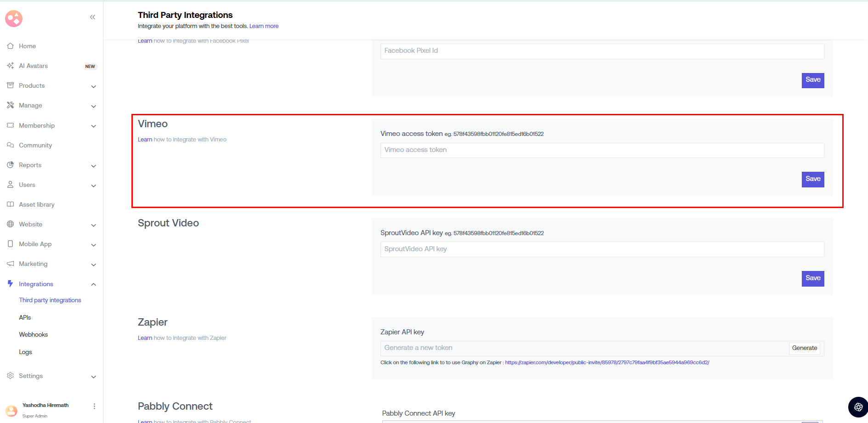
Task: Open the Asset library book icon
Action: [10, 204]
